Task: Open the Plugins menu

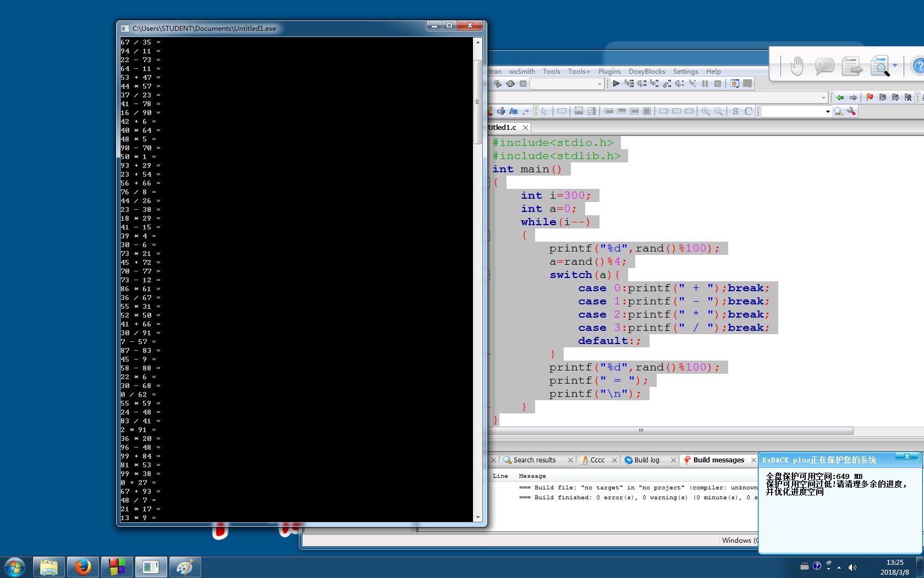Action: click(609, 72)
